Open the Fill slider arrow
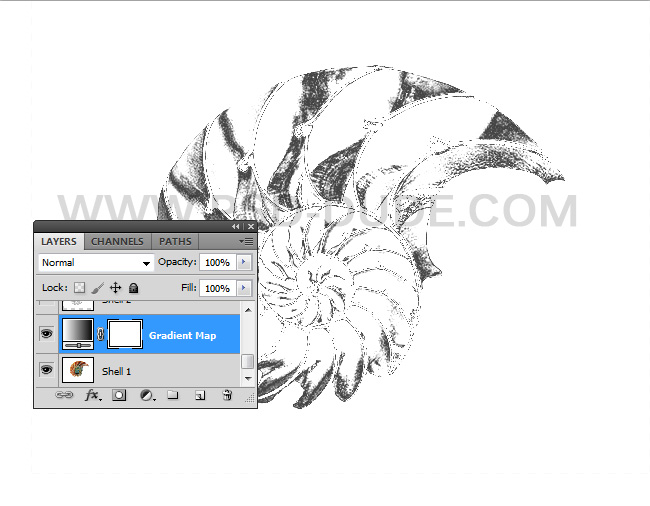 pos(244,288)
